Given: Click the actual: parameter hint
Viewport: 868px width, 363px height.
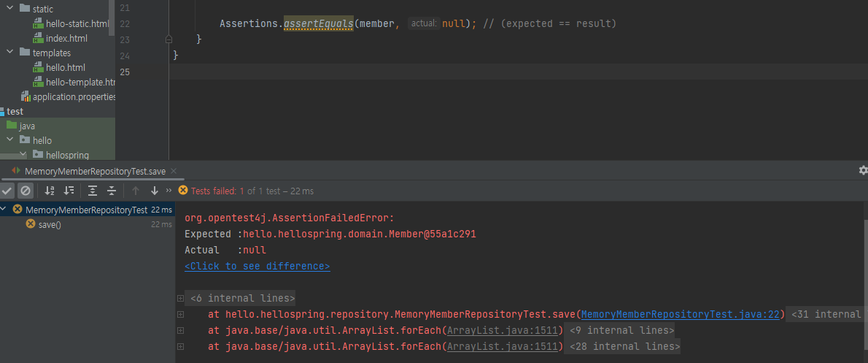Looking at the screenshot, I should (424, 24).
